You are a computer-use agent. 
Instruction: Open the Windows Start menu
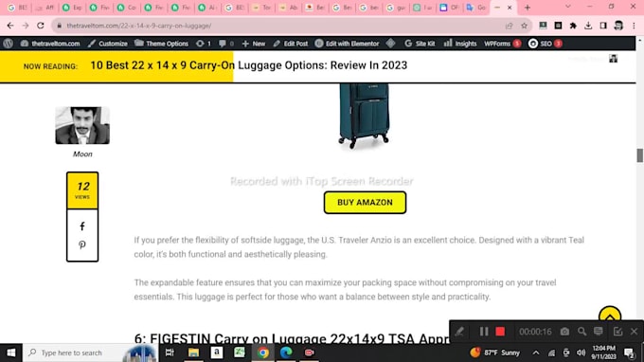tap(11, 353)
